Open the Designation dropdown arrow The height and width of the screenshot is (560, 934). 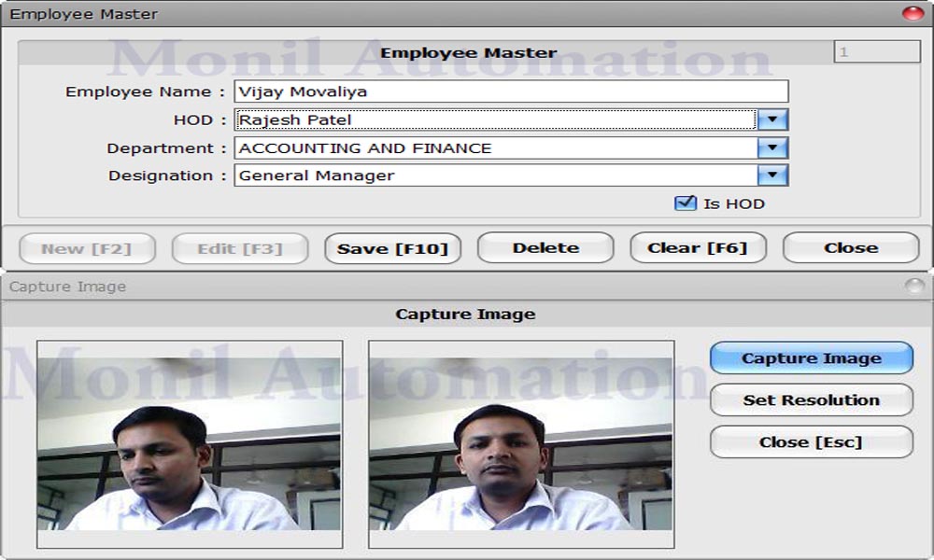pyautogui.click(x=772, y=175)
